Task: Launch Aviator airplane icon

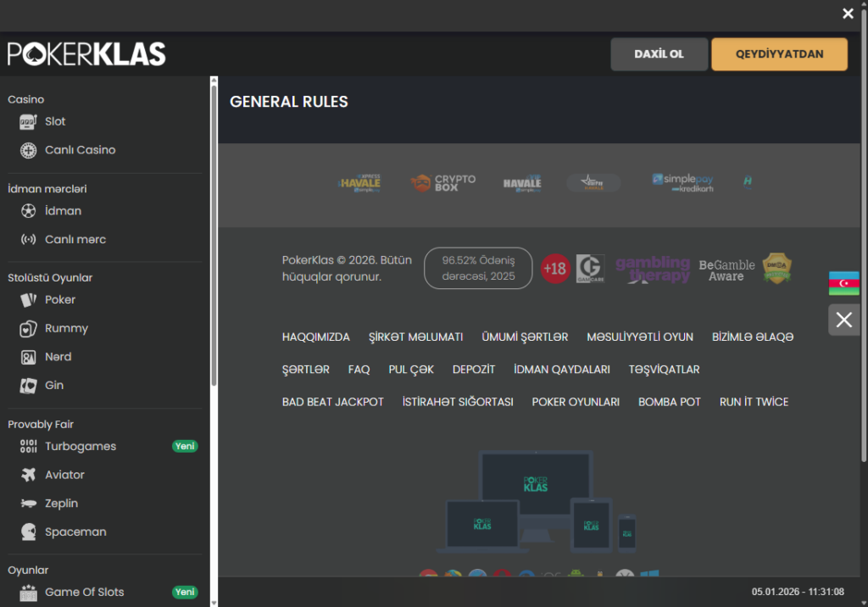Action: point(28,475)
